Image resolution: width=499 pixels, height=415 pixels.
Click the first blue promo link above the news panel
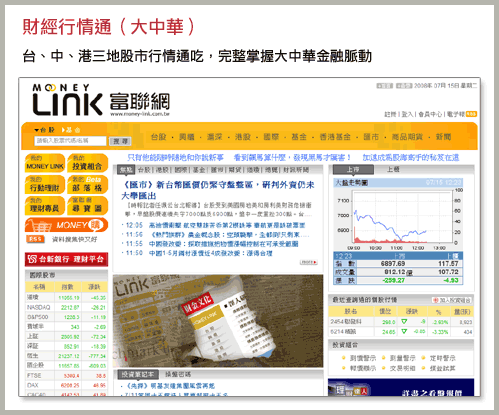175,157
